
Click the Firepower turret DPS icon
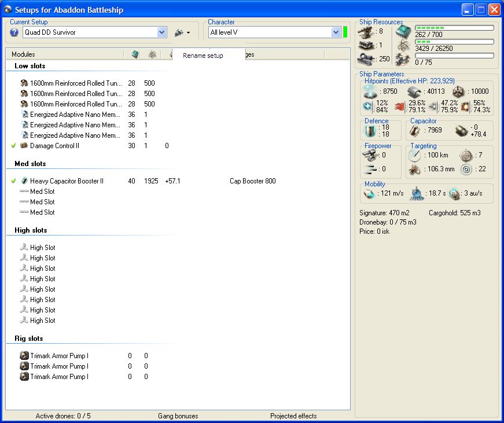(x=370, y=155)
